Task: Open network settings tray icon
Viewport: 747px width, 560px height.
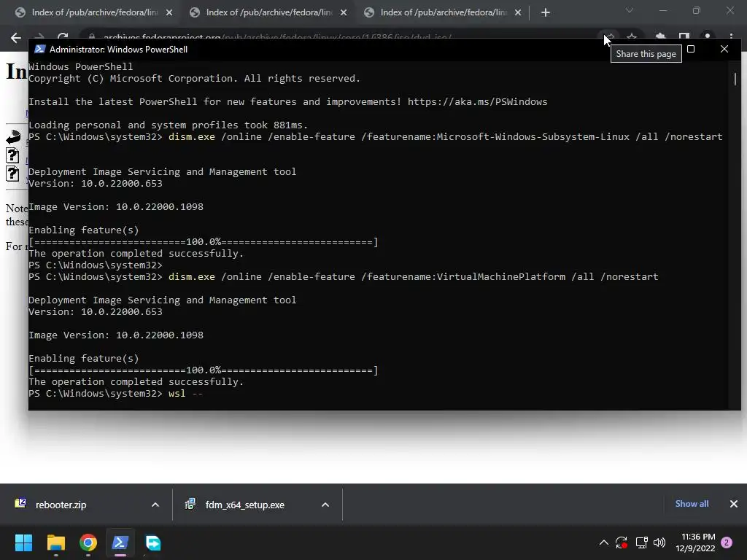Action: coord(641,542)
